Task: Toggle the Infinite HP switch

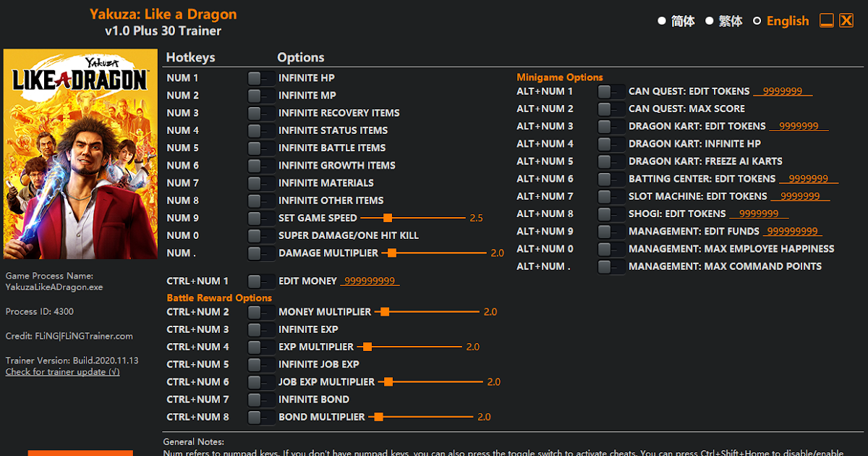Action: [x=261, y=77]
